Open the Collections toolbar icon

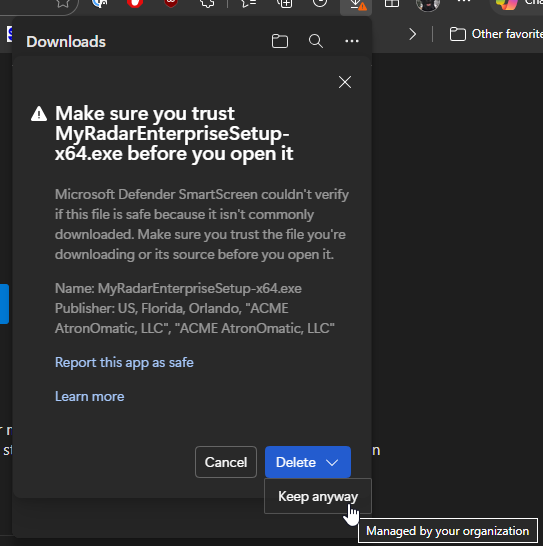pyautogui.click(x=285, y=3)
